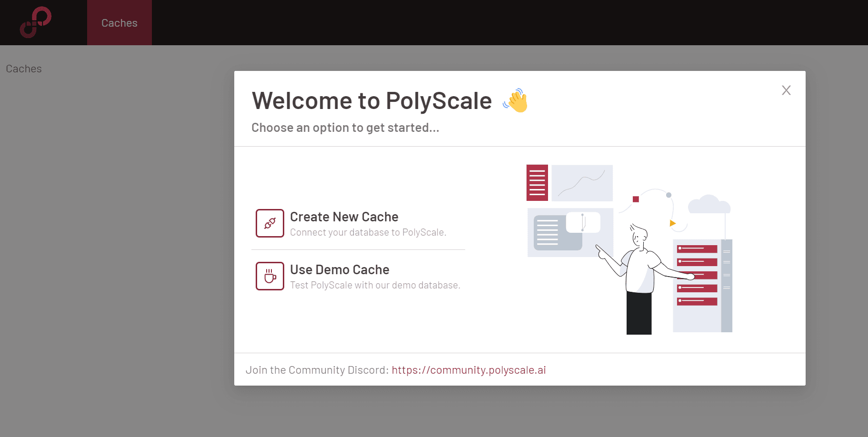Click the red document graphic in illustration
Viewport: 868px width, 437px height.
(537, 183)
